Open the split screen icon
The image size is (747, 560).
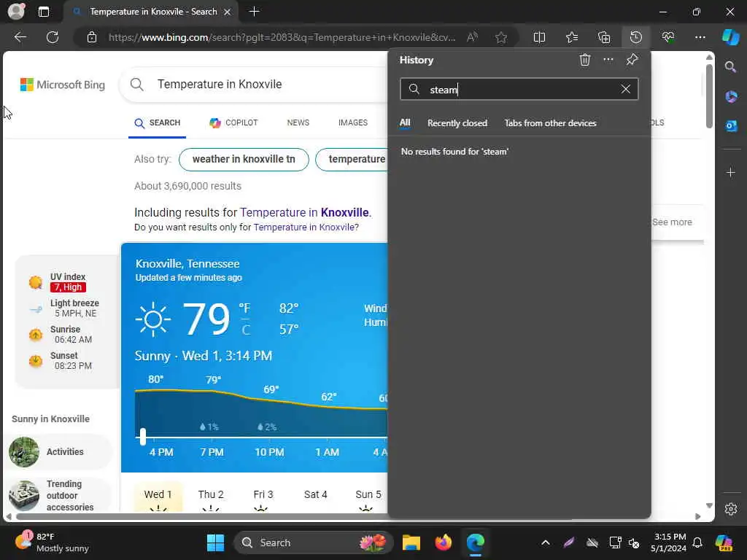click(x=539, y=37)
